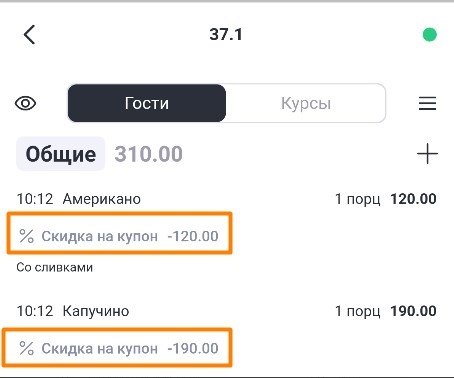Select the Общие guest group label
The width and height of the screenshot is (454, 378).
pos(61,154)
